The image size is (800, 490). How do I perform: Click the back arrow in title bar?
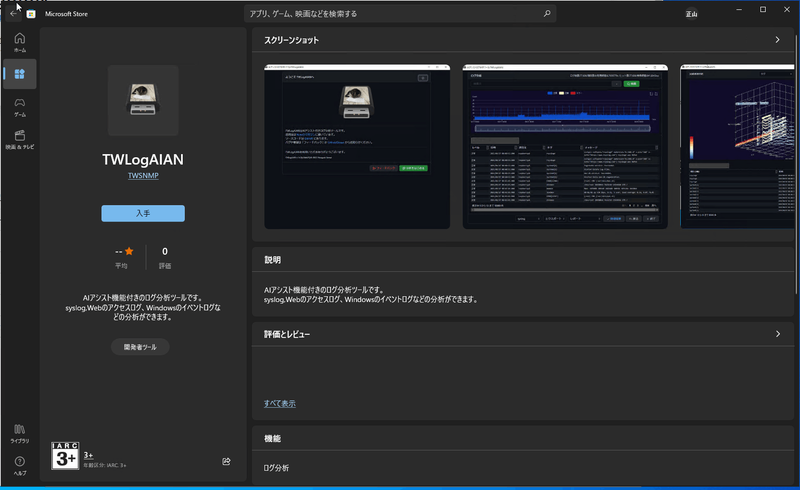[x=13, y=14]
